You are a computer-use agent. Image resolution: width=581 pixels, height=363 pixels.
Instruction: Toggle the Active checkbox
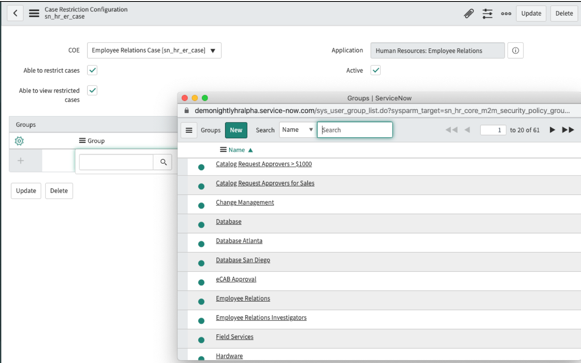(375, 70)
